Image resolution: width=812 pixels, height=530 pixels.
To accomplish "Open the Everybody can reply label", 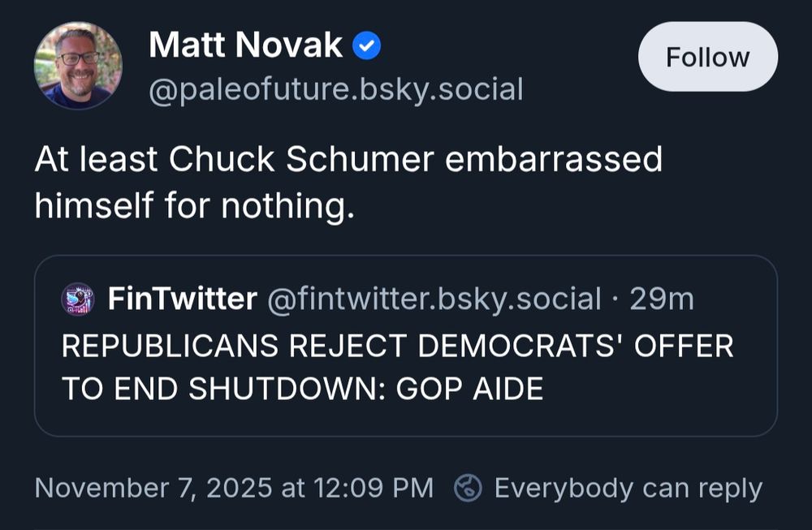I will [x=628, y=488].
